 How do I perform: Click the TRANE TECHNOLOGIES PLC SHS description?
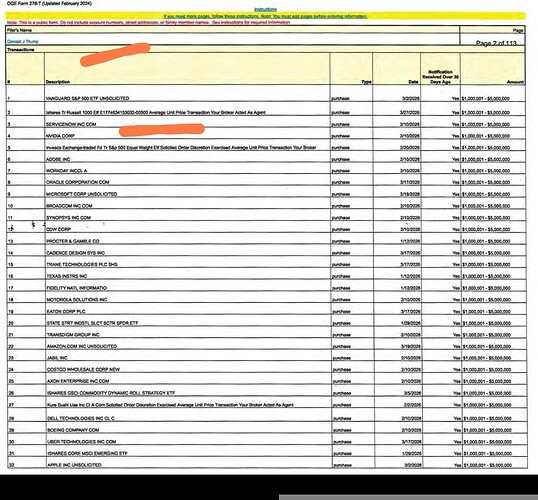(x=82, y=265)
